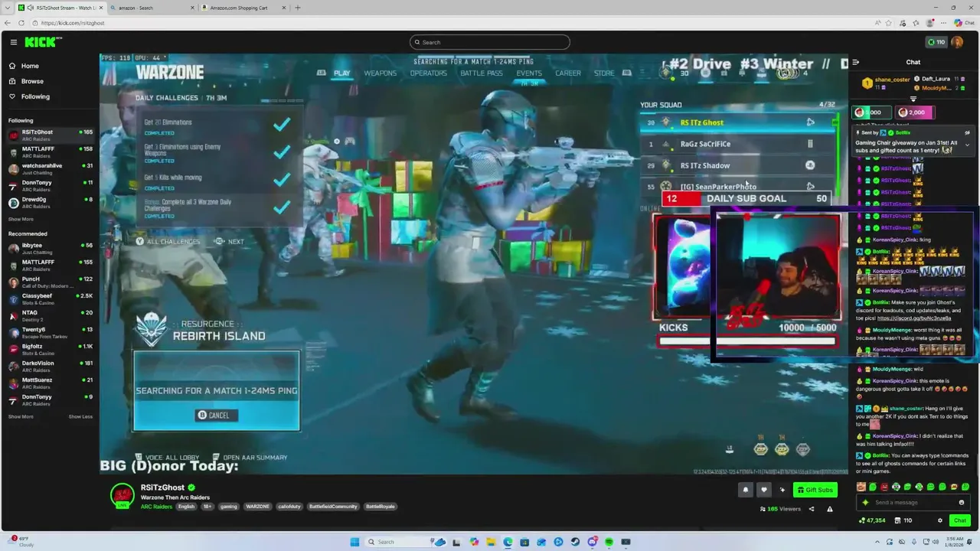Open Ibbytee recommended channel
Screen dimensions: 980x551
point(51,248)
